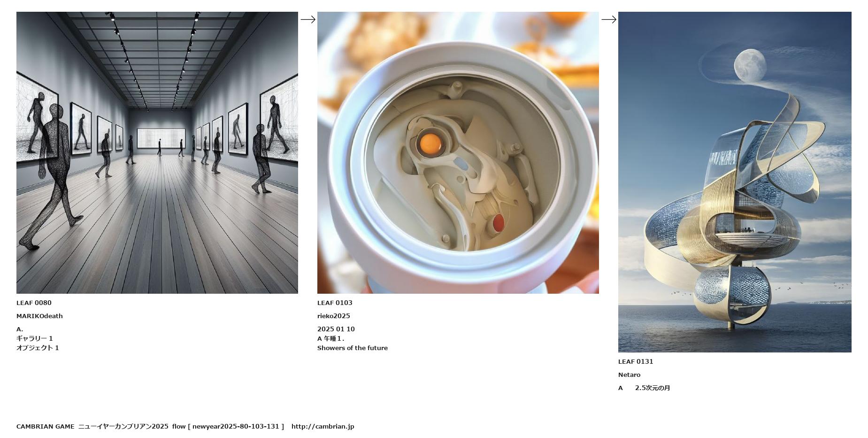This screenshot has width=868, height=438.
Task: Click the ギャラリー 1 caption line
Action: coord(35,338)
